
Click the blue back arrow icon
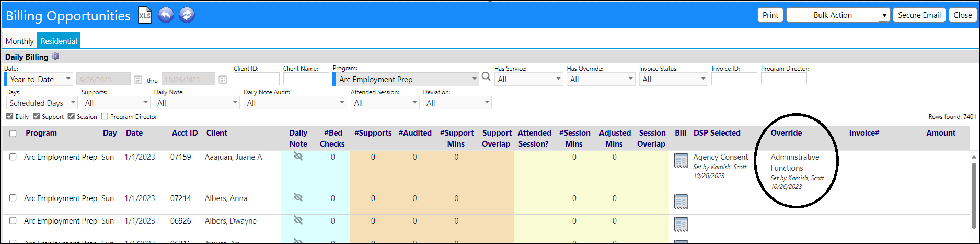pyautogui.click(x=166, y=15)
